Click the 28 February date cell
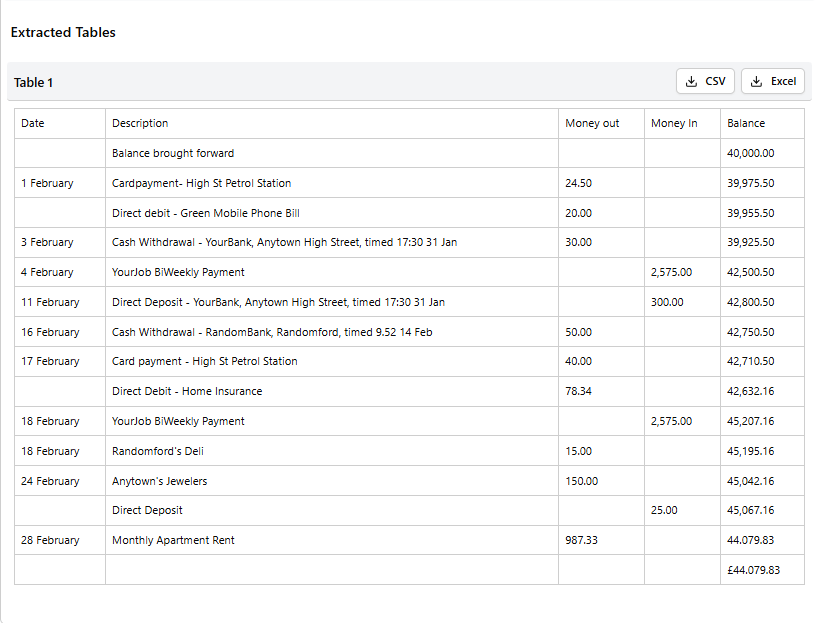The image size is (816, 623). pos(50,540)
